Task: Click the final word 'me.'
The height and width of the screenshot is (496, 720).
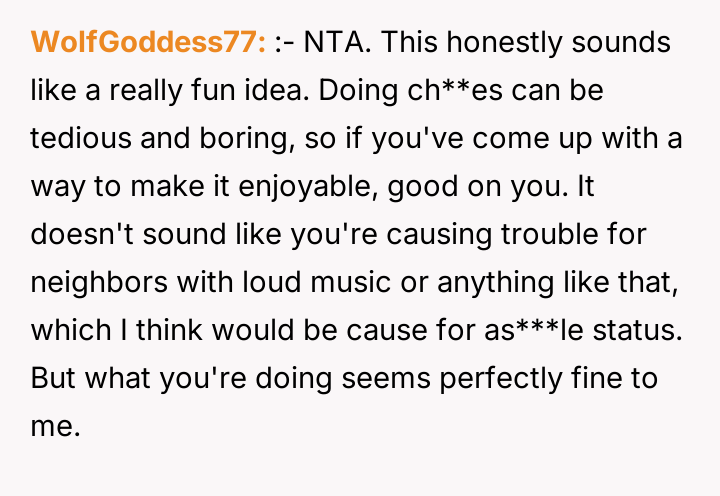Action: click(x=53, y=425)
